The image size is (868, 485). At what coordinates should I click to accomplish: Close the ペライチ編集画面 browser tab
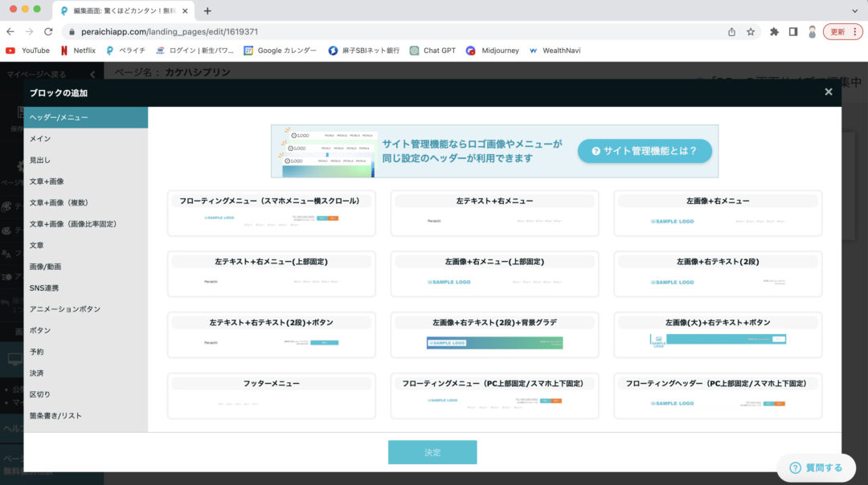point(185,10)
